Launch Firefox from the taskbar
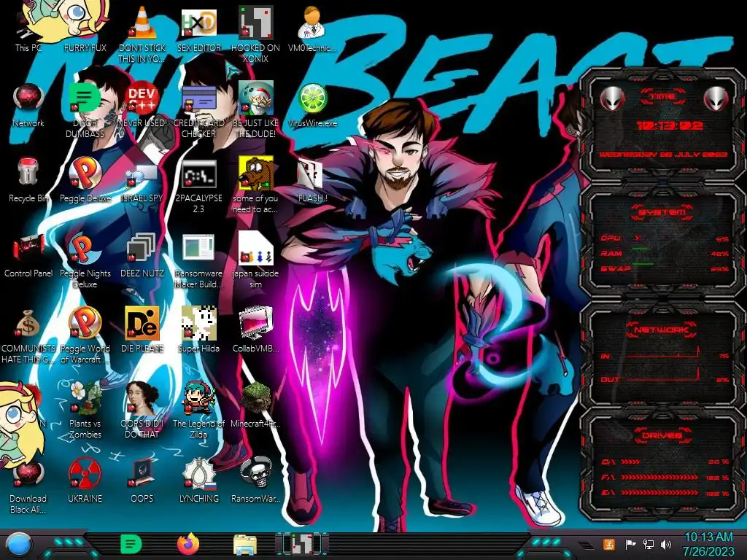Screen dimensions: 747x560 tap(188, 544)
